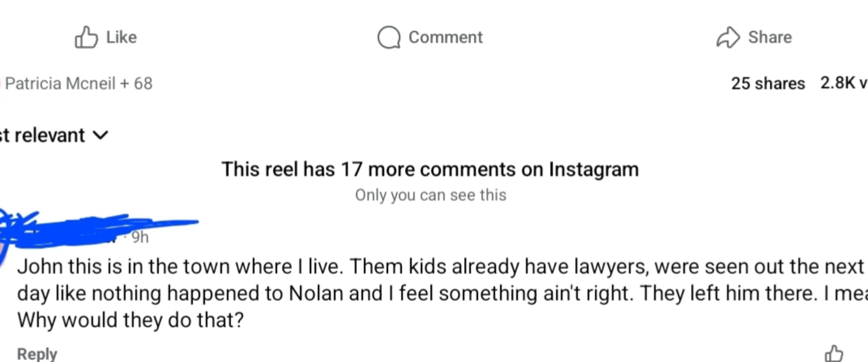Open 17 more comments on Instagram notice
Viewport: 868px width, 362px height.
point(430,169)
